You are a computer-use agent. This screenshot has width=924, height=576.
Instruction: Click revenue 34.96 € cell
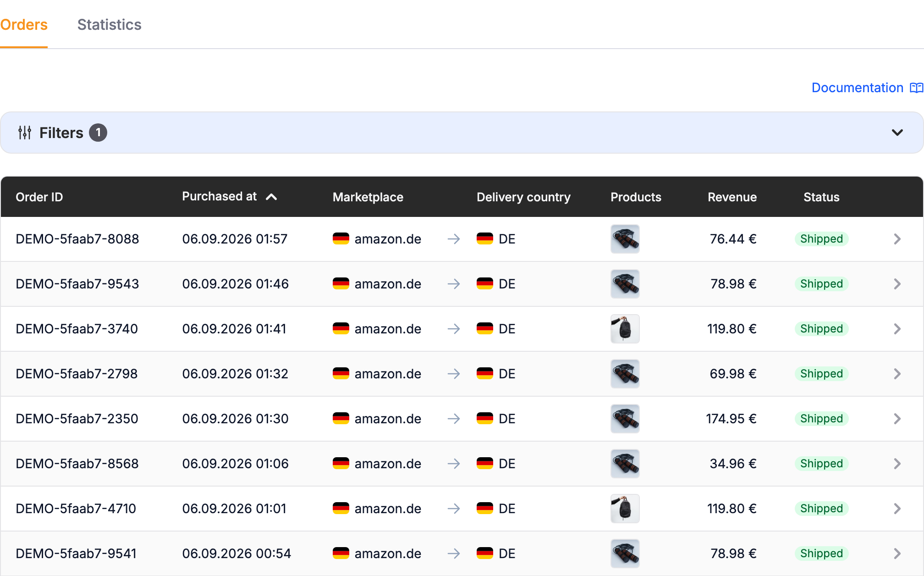[x=733, y=464]
